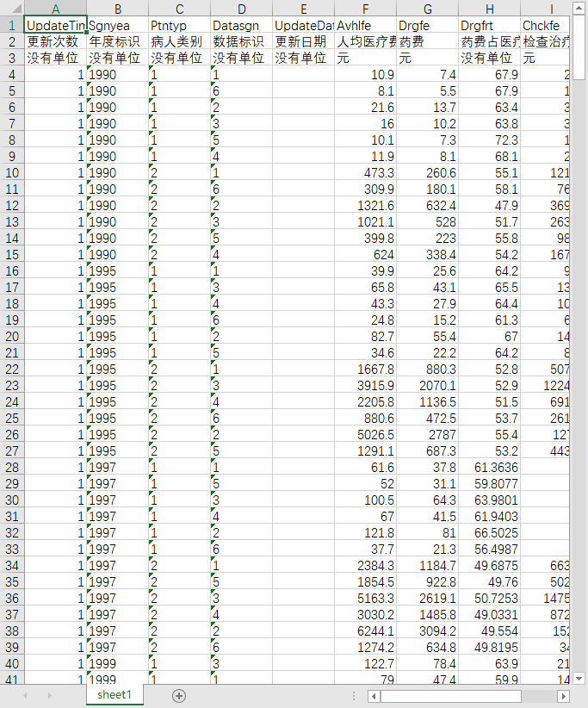
Task: Select the Drgfe header cell
Action: pos(427,25)
